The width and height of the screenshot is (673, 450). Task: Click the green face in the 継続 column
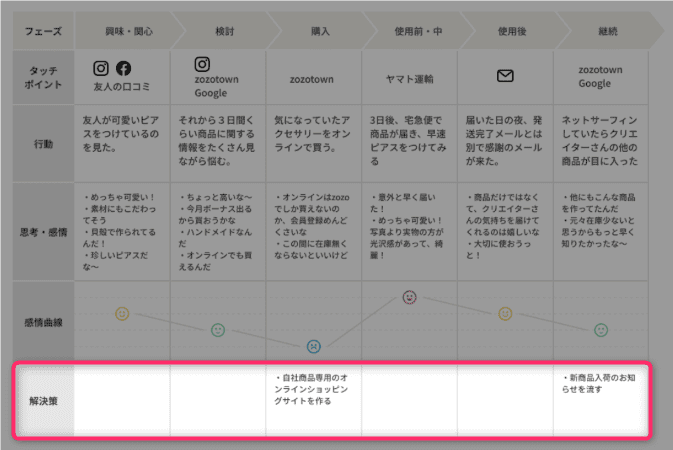pyautogui.click(x=601, y=330)
